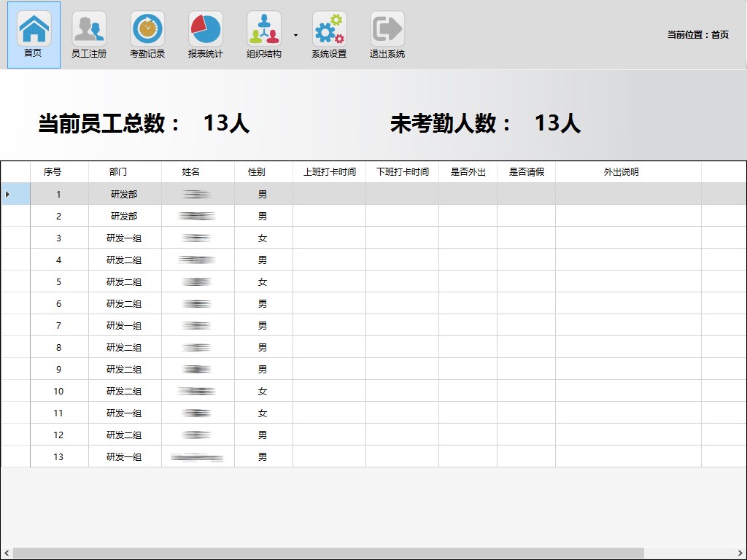Open 员工注册 employee registration

[x=89, y=34]
